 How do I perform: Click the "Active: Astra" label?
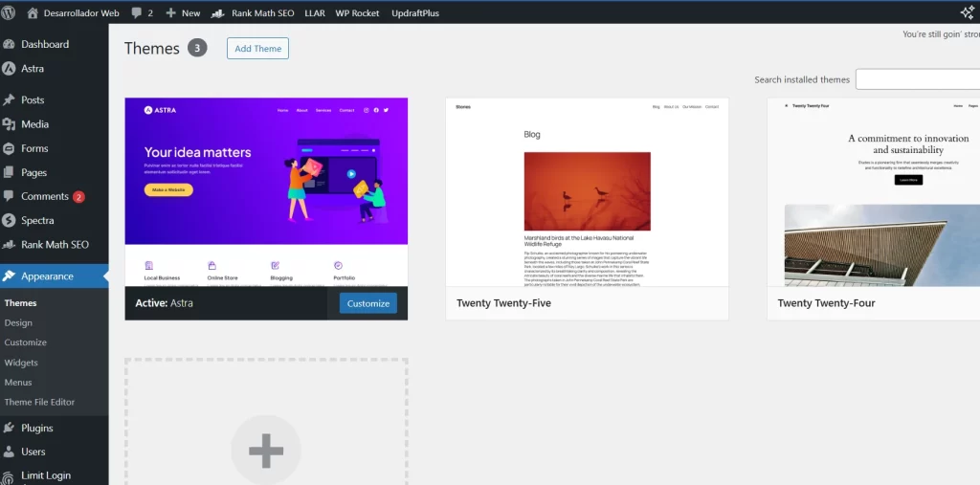pyautogui.click(x=165, y=303)
